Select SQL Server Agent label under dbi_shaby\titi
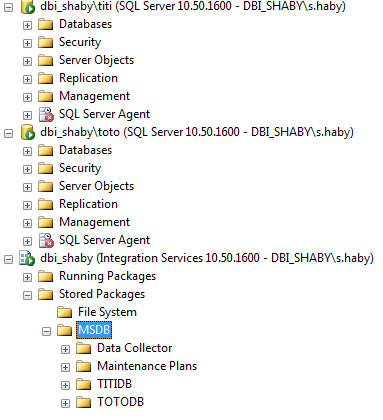 point(104,114)
